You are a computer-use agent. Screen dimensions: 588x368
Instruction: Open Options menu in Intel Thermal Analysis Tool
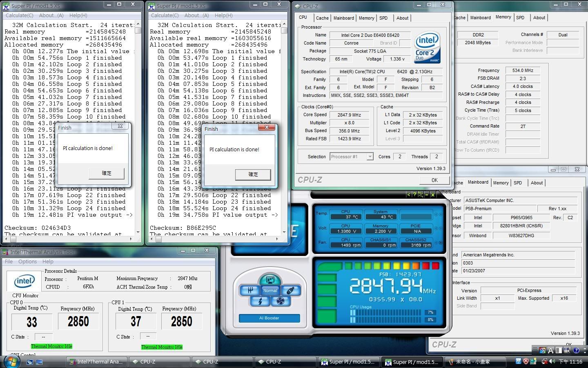tap(27, 262)
